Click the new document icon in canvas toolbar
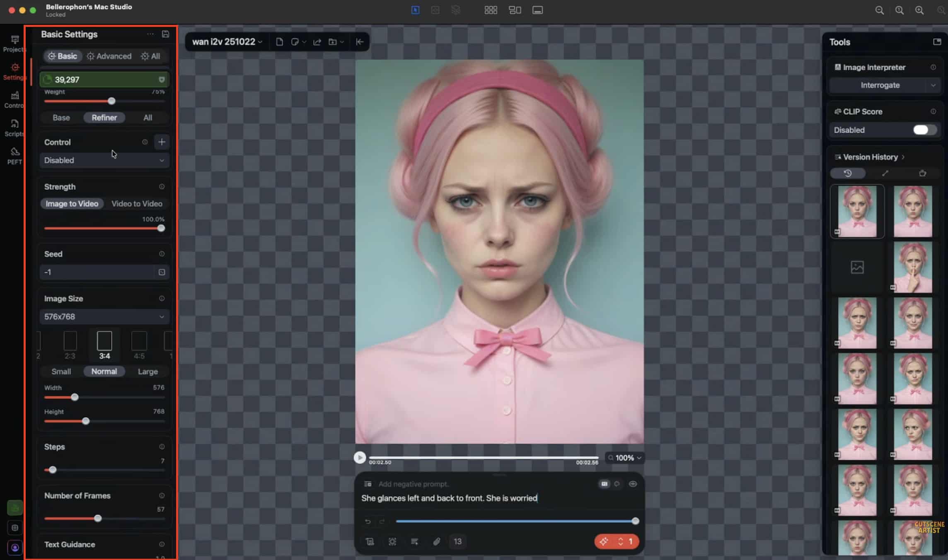This screenshot has width=948, height=560. pyautogui.click(x=279, y=42)
